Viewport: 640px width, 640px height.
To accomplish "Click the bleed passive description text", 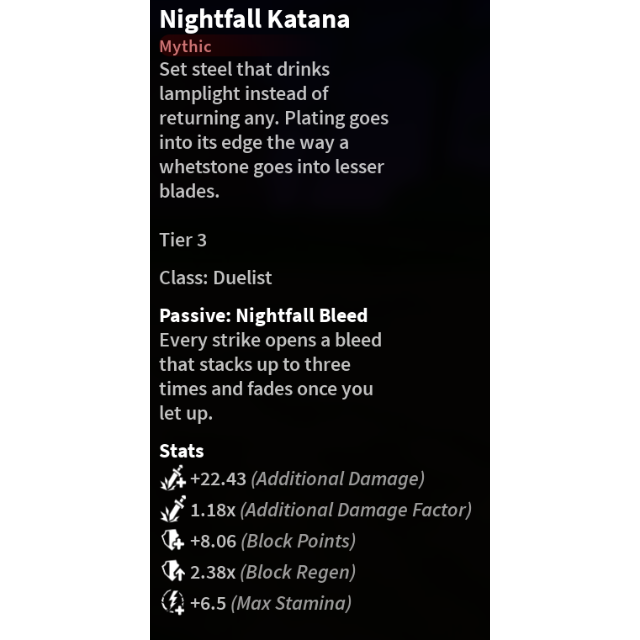I will pyautogui.click(x=271, y=376).
